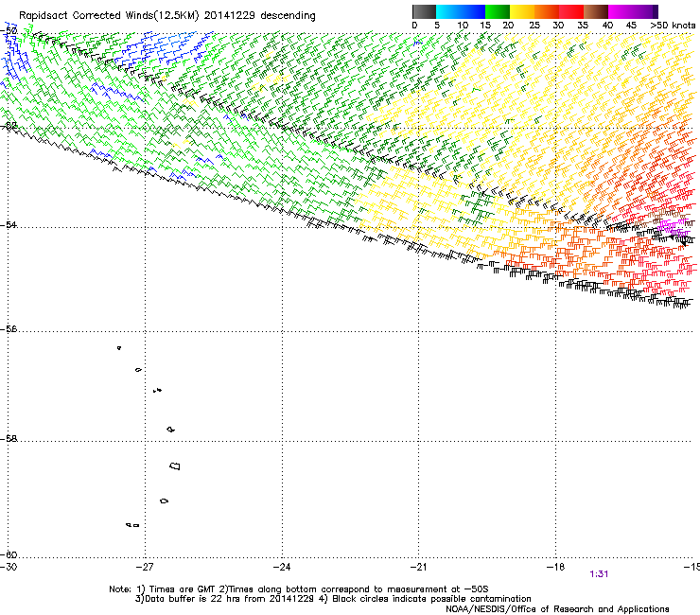This screenshot has height=615, width=700.
Task: Click the orange 25-30 knots color swatch
Action: pyautogui.click(x=547, y=11)
